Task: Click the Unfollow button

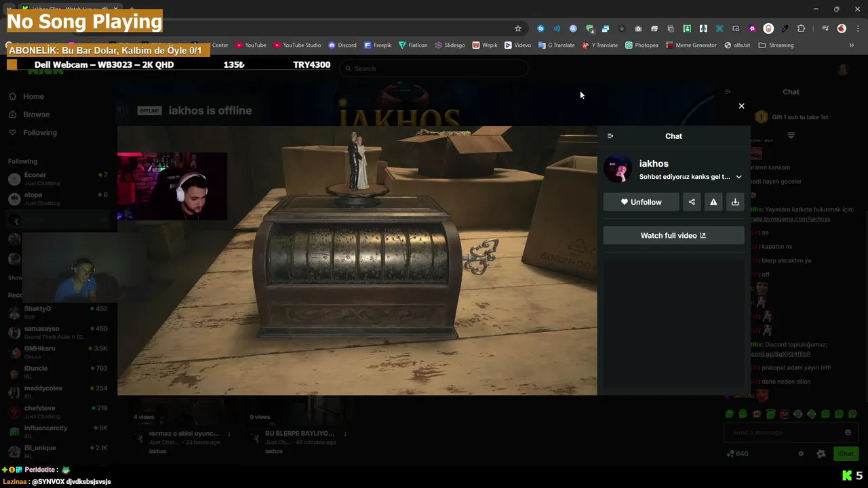Action: 641,202
